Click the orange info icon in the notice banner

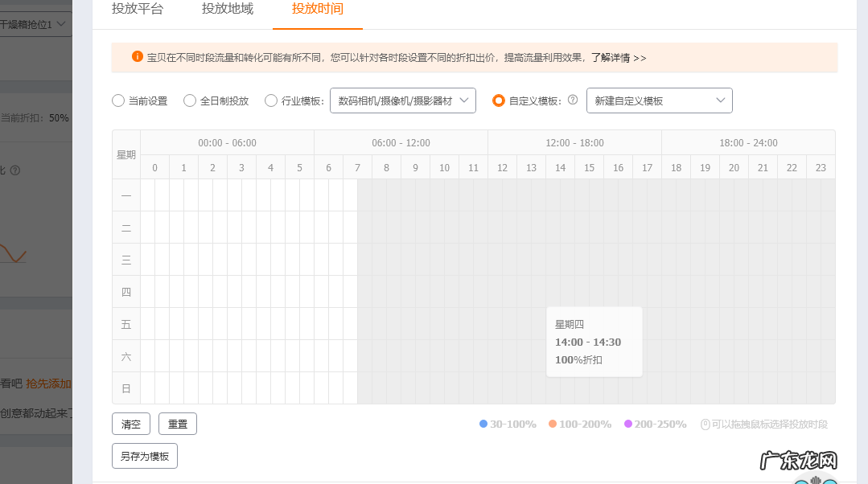tap(135, 57)
